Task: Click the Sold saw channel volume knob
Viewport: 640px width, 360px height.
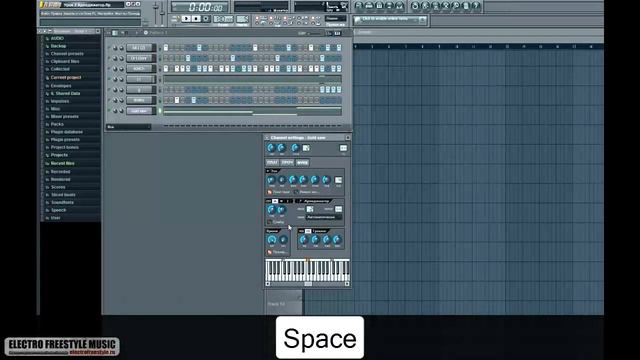Action: click(121, 111)
